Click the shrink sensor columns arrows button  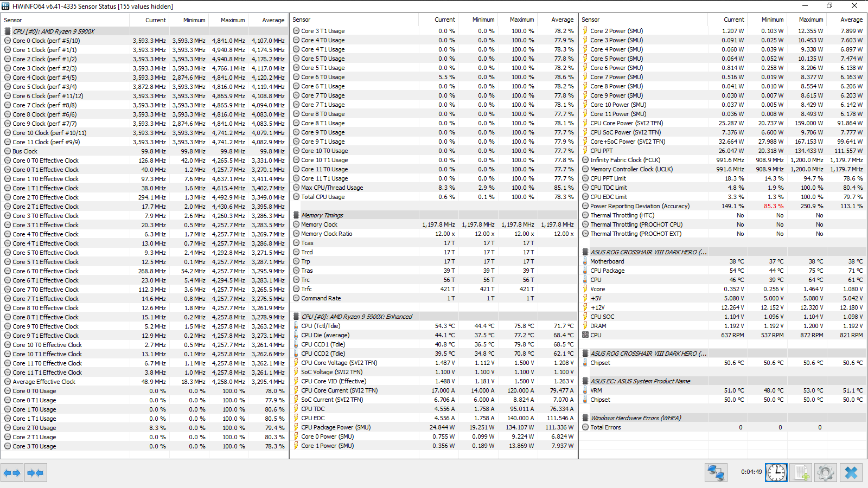(35, 473)
